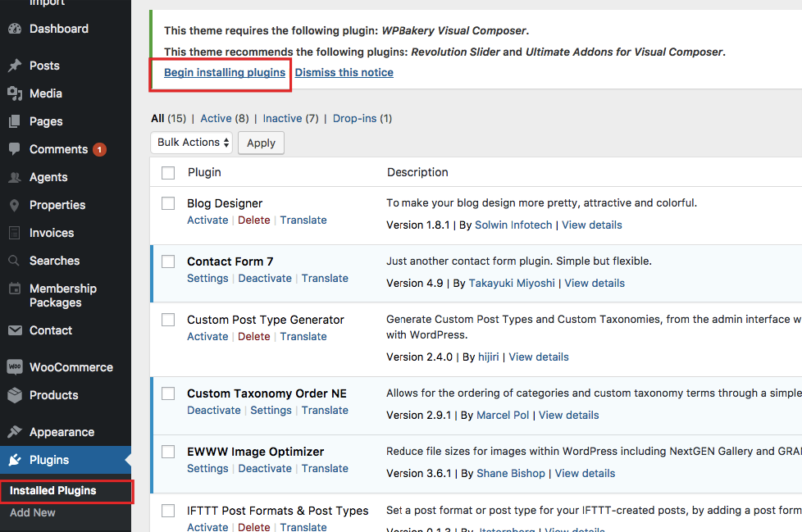
Task: Click the Searches magnifier icon
Action: 14,261
